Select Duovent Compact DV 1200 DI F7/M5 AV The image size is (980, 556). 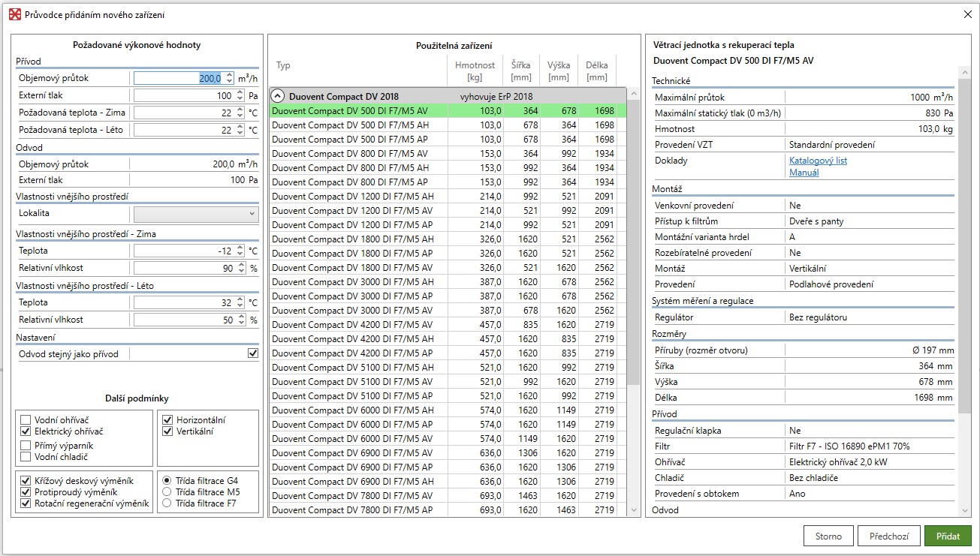pos(448,210)
